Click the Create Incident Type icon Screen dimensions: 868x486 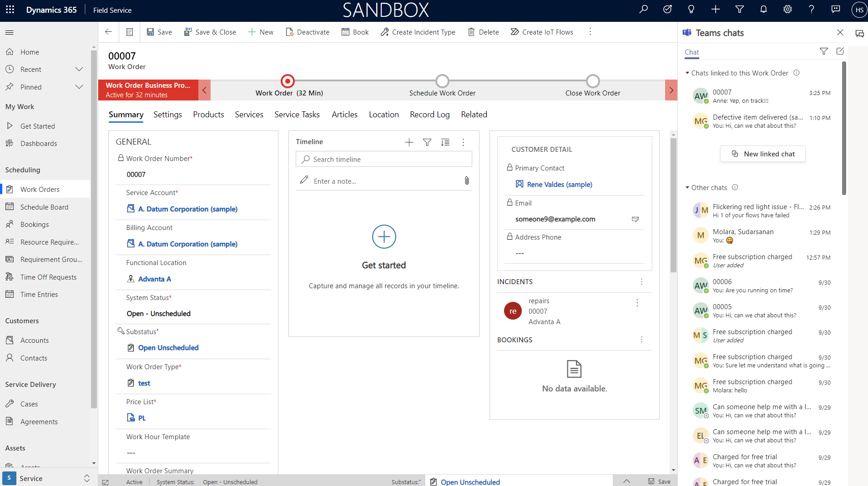tap(384, 32)
